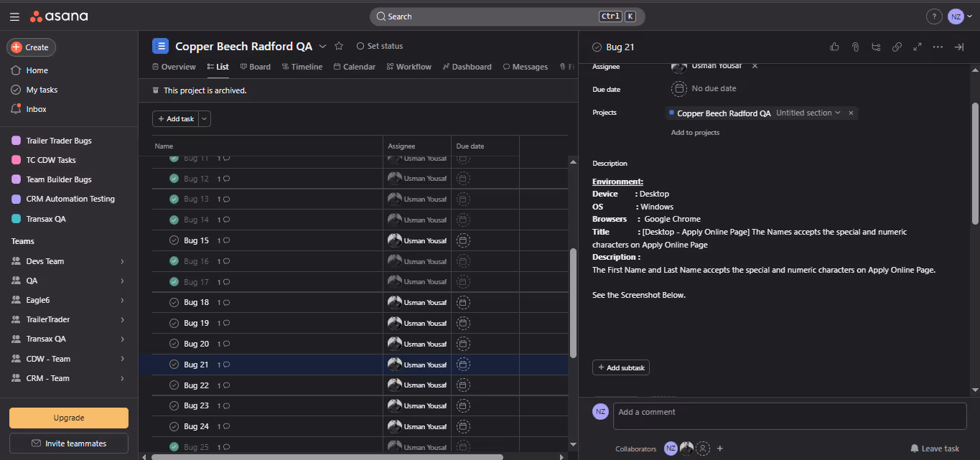The width and height of the screenshot is (980, 460).
Task: Open the comment bubble on Bug 18
Action: [226, 303]
